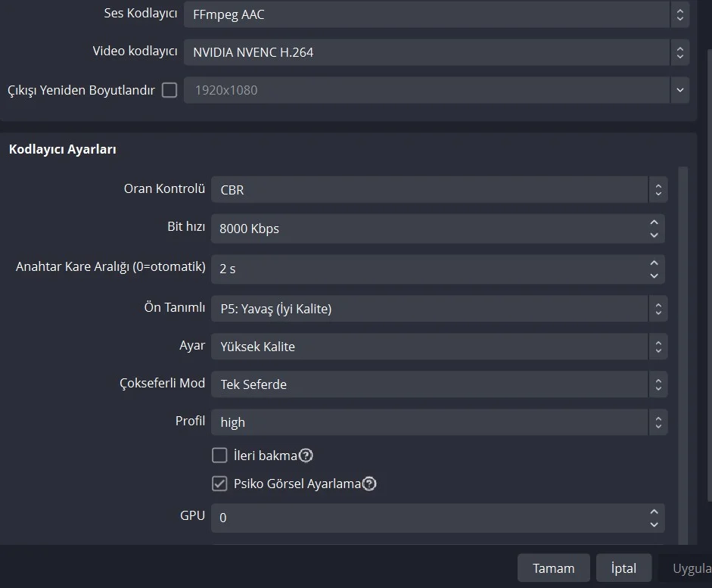Click the Bit hızı 8000 Kbps field
This screenshot has height=588, width=712.
click(x=428, y=229)
